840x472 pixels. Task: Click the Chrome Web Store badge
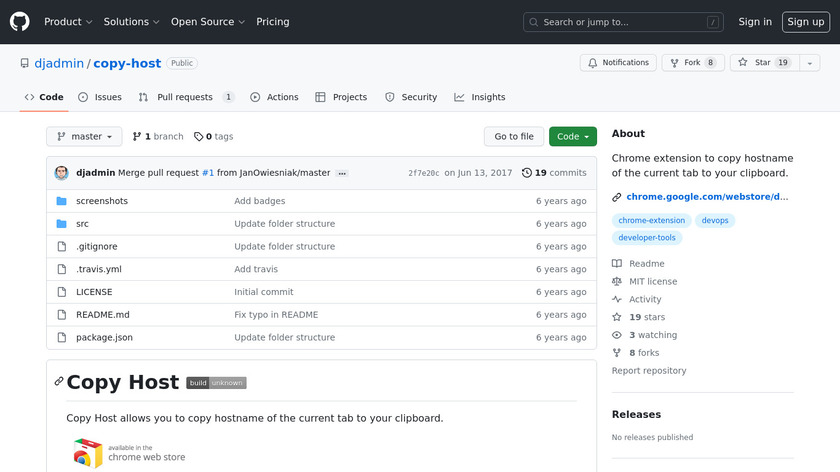129,453
